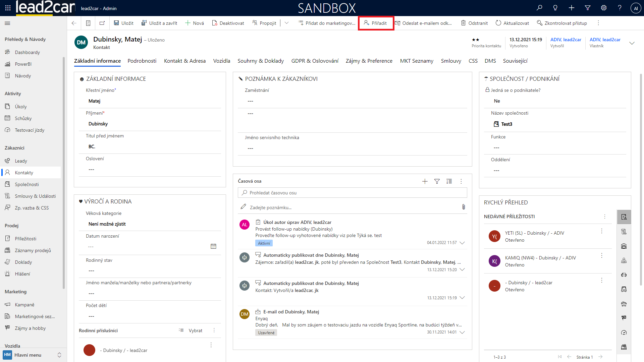The image size is (644, 362).
Task: Open the app launcher waffle icon
Action: [8, 8]
